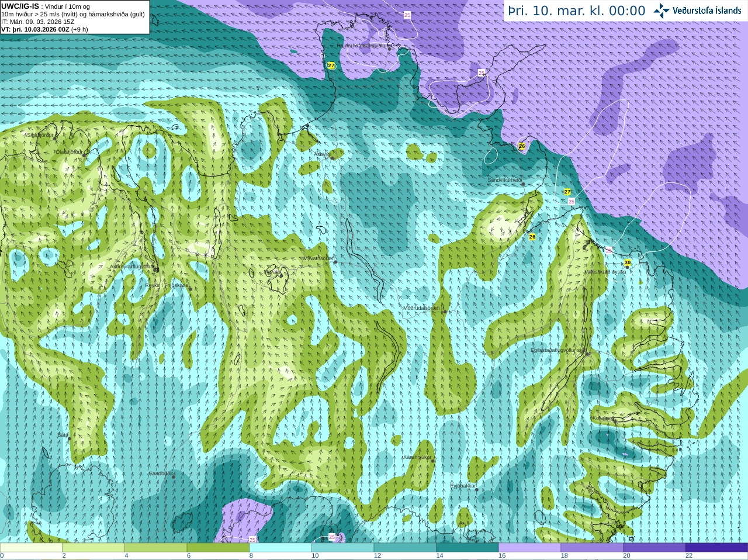
Task: Click the Siglufjörður station label
Action: click(x=39, y=135)
